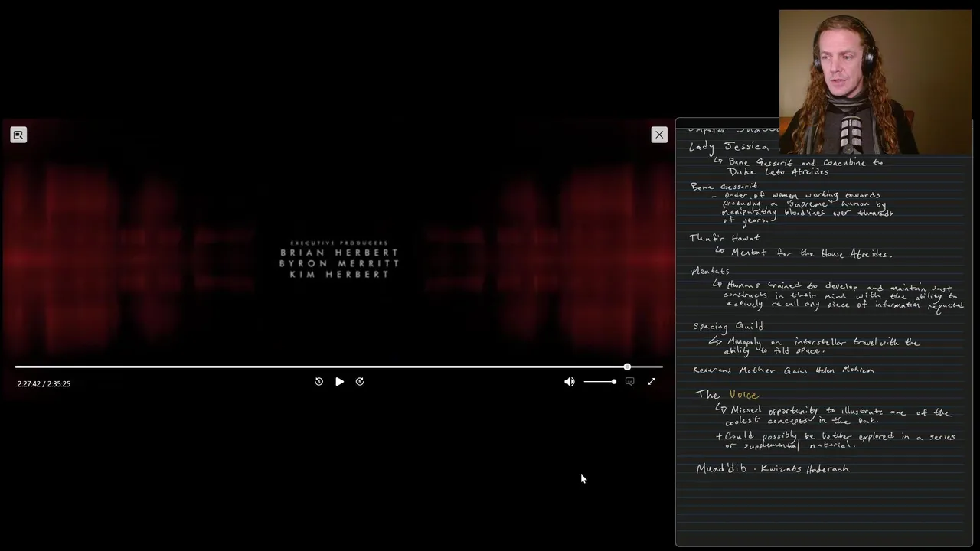The image size is (980, 551).
Task: Open the subtitles/captions options
Action: [x=629, y=381]
